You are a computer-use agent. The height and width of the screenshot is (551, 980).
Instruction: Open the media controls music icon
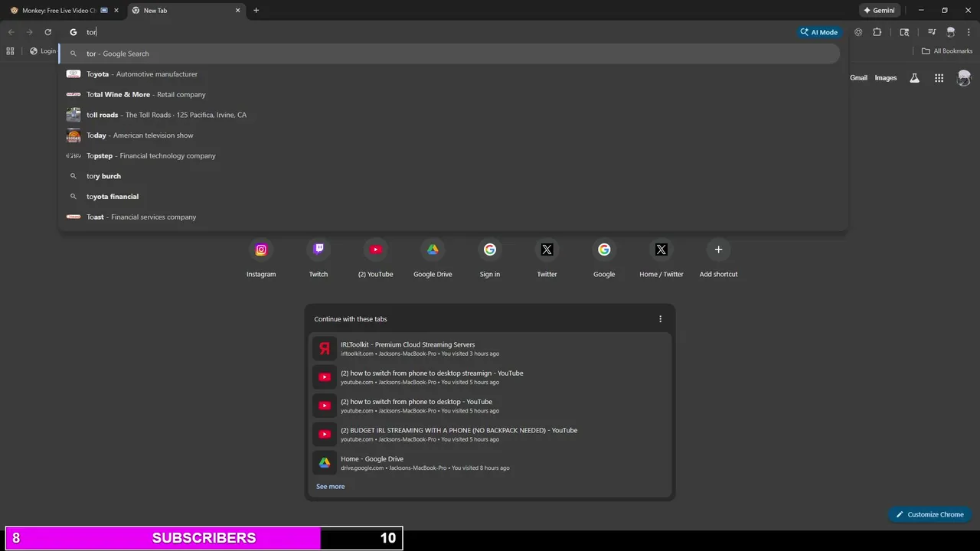click(932, 32)
